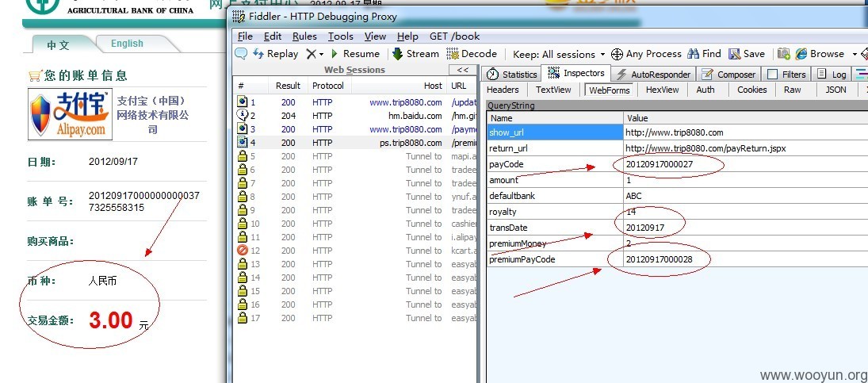This screenshot has height=383, width=868.
Task: Select session 4 ps.trip8080.com
Action: pyautogui.click(x=354, y=143)
